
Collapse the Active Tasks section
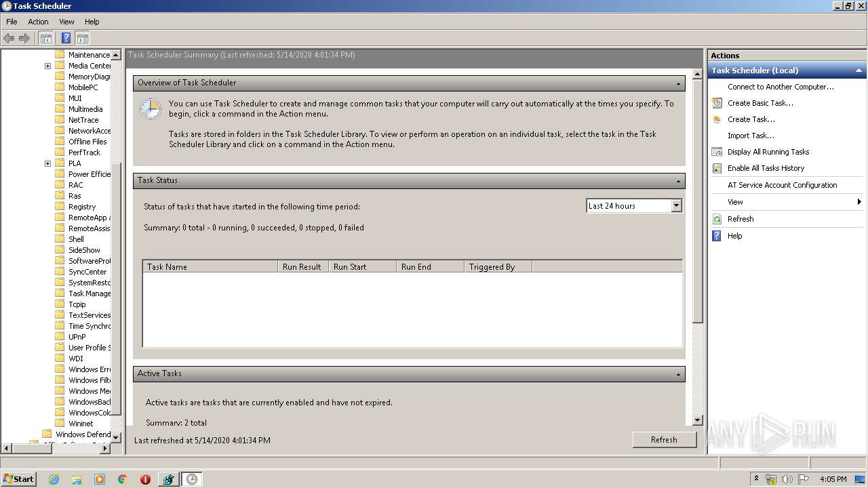coord(678,374)
